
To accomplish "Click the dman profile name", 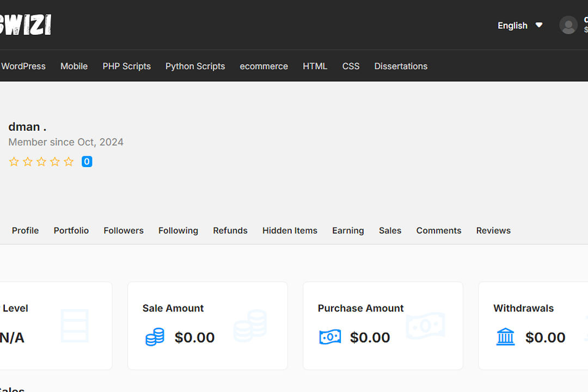I will coord(27,127).
